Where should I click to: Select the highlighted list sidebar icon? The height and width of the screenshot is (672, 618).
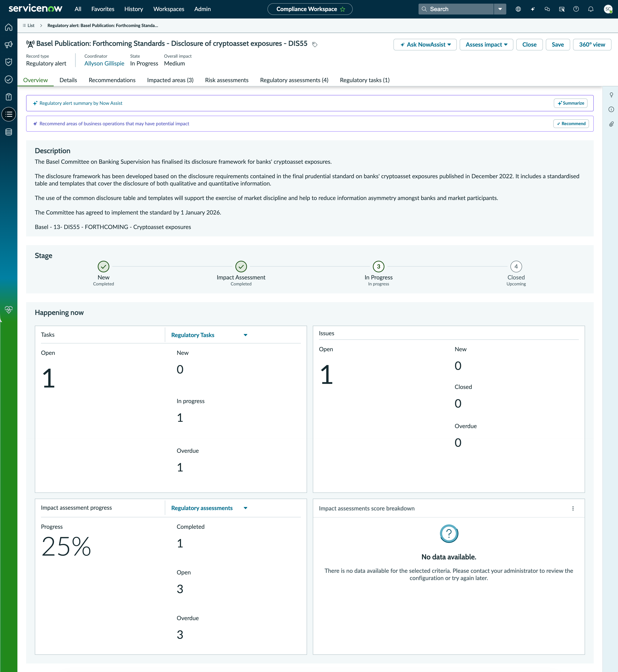9,114
